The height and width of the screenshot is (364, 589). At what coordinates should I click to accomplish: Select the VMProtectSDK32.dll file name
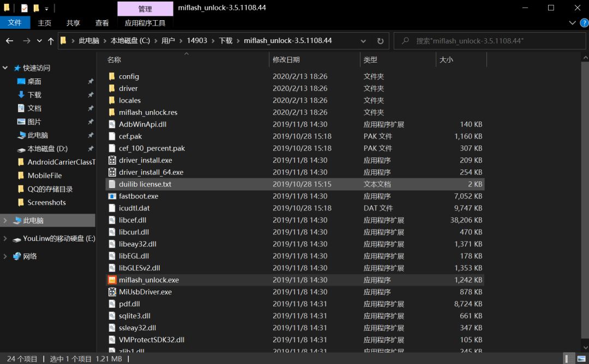coord(152,340)
